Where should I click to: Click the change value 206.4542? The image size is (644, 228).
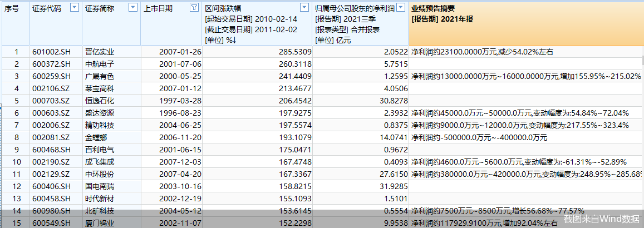[x=295, y=101]
